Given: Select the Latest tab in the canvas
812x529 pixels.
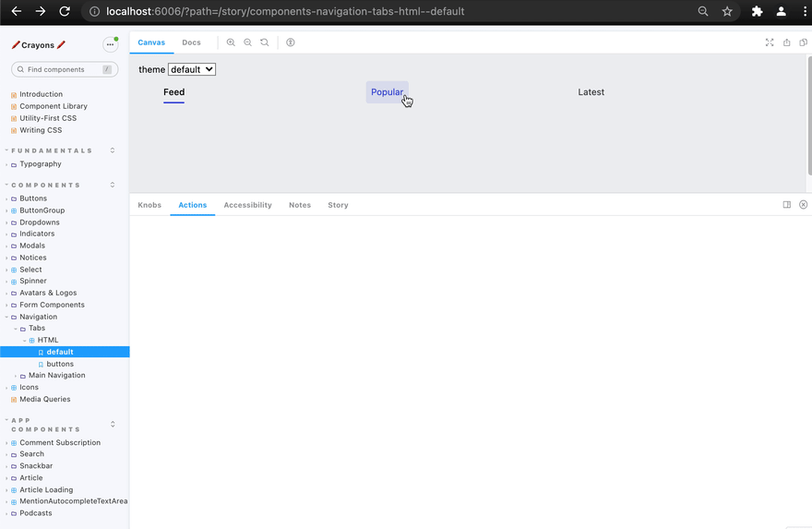Looking at the screenshot, I should [x=591, y=92].
